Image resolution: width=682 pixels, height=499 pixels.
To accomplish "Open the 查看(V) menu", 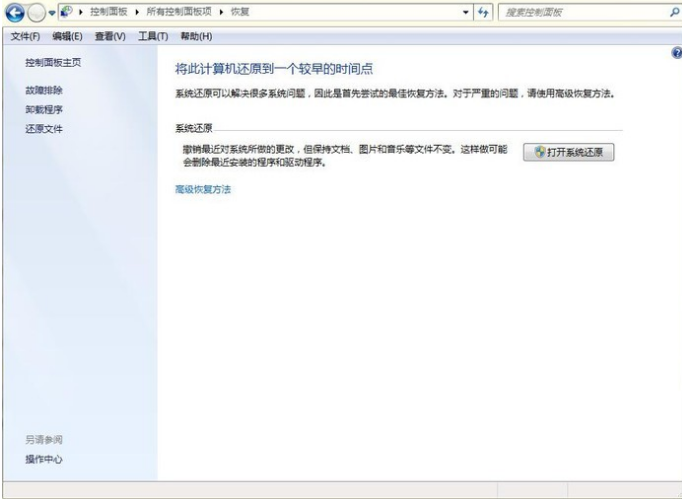I will click(110, 36).
